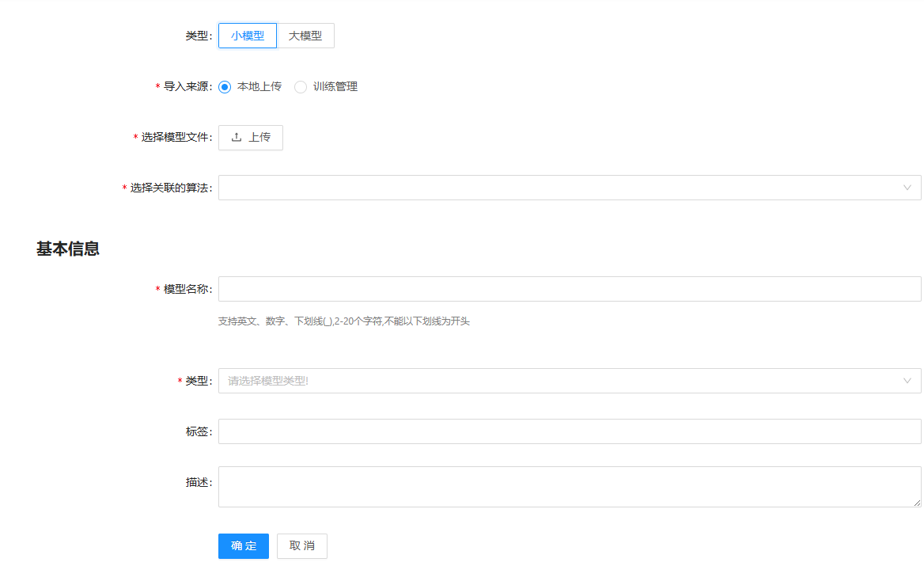The height and width of the screenshot is (566, 924).
Task: Click the 取消 button
Action: 301,546
